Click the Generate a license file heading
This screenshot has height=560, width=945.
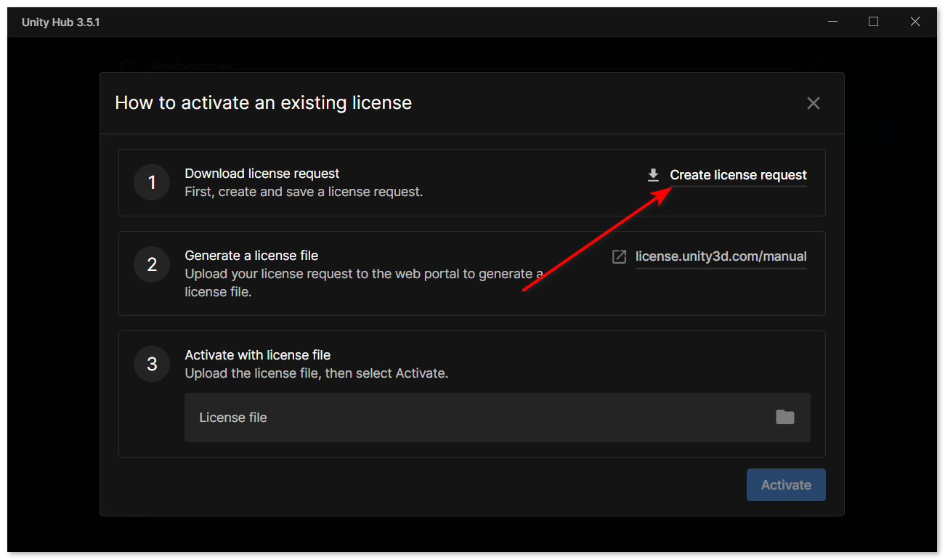tap(251, 256)
